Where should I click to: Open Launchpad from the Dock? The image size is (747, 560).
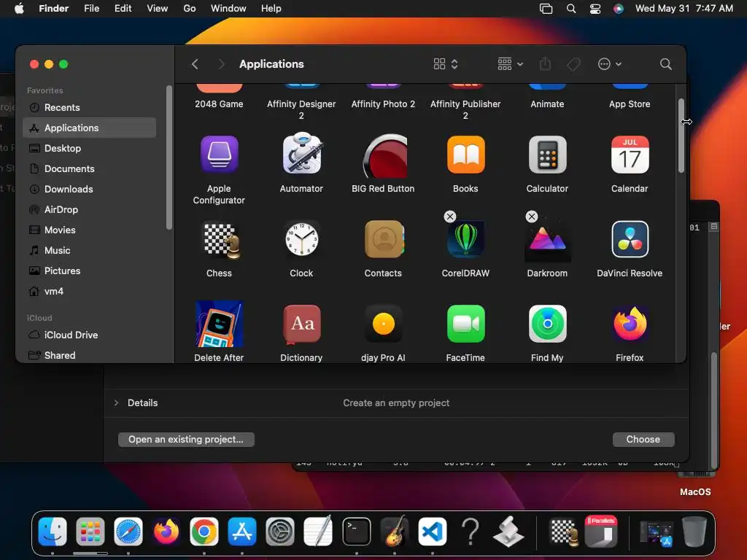coord(90,532)
